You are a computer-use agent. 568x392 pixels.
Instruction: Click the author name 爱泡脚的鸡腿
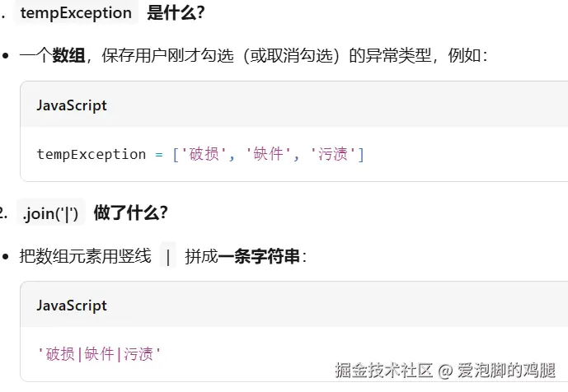506,370
